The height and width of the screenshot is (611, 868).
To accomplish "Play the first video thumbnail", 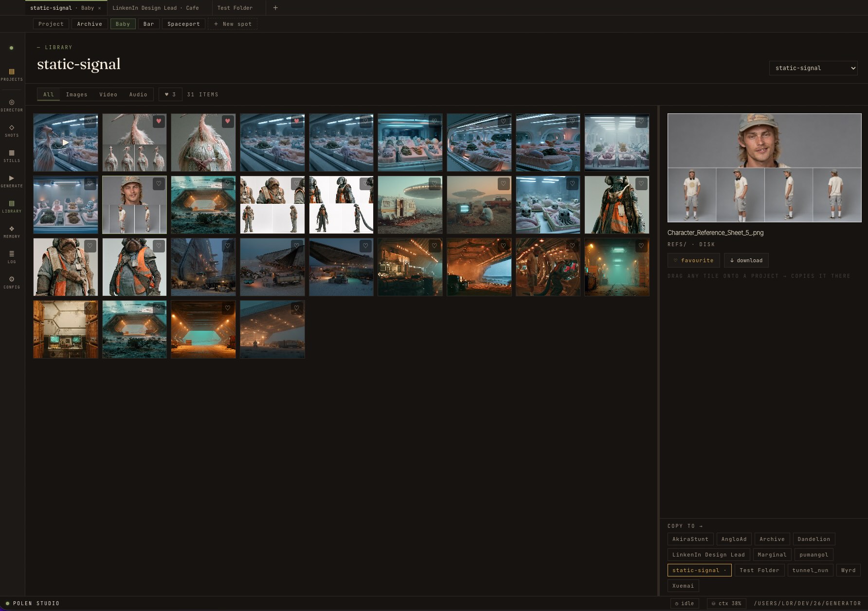I will coord(65,143).
